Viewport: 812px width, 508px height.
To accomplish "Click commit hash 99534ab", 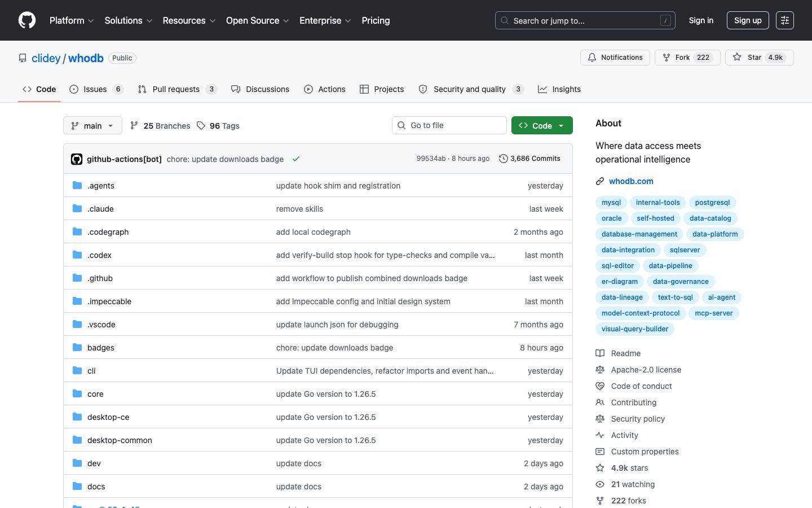I will coord(431,159).
